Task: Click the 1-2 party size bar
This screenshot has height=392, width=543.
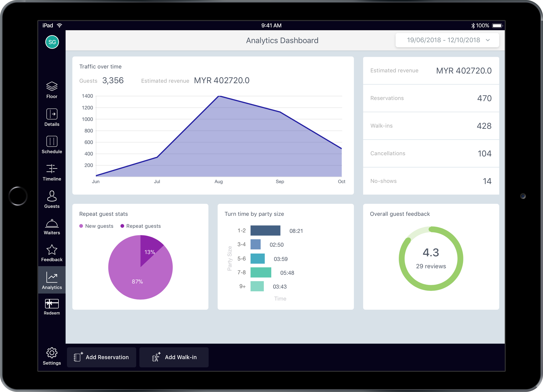Action: click(x=265, y=231)
